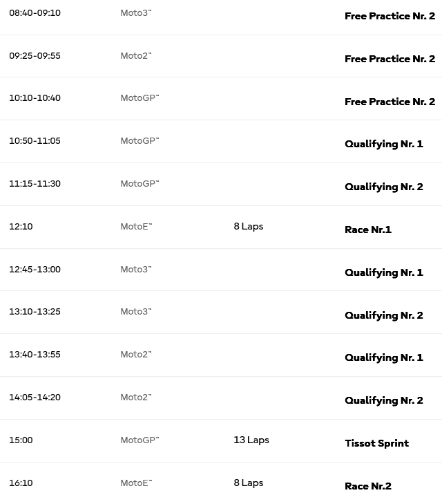
Task: Select Moto3 Free Practice Nr. 2 session
Action: [x=390, y=16]
